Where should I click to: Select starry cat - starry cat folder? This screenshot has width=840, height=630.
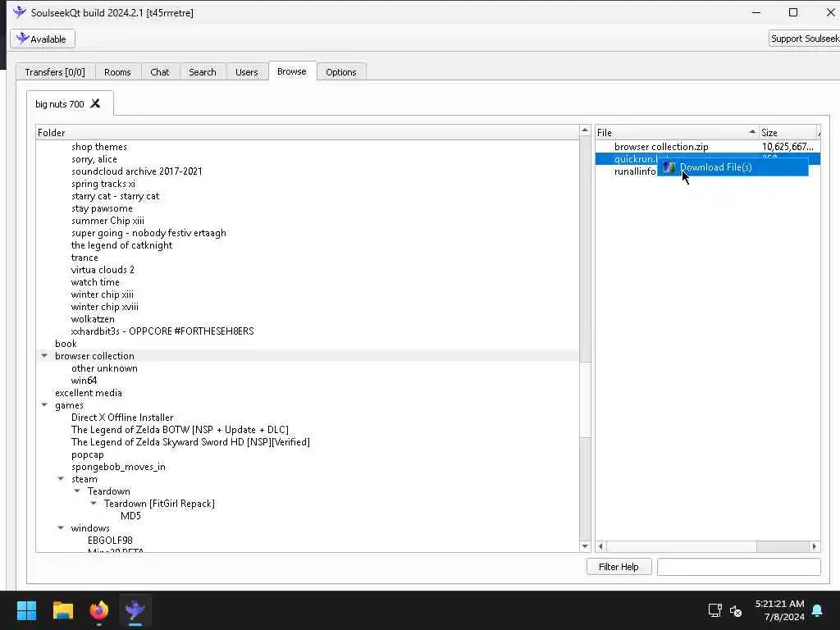coord(115,196)
